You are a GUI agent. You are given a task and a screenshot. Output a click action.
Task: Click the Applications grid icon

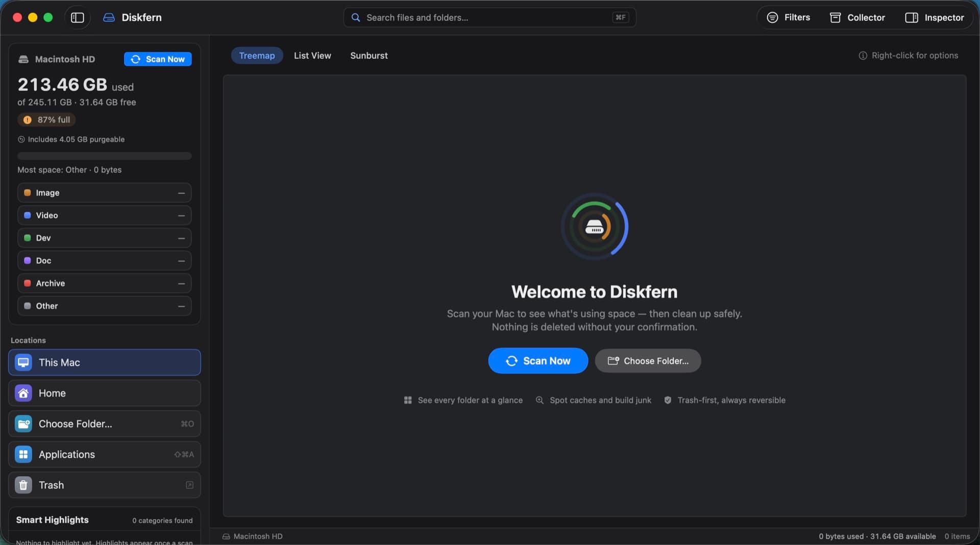(23, 454)
